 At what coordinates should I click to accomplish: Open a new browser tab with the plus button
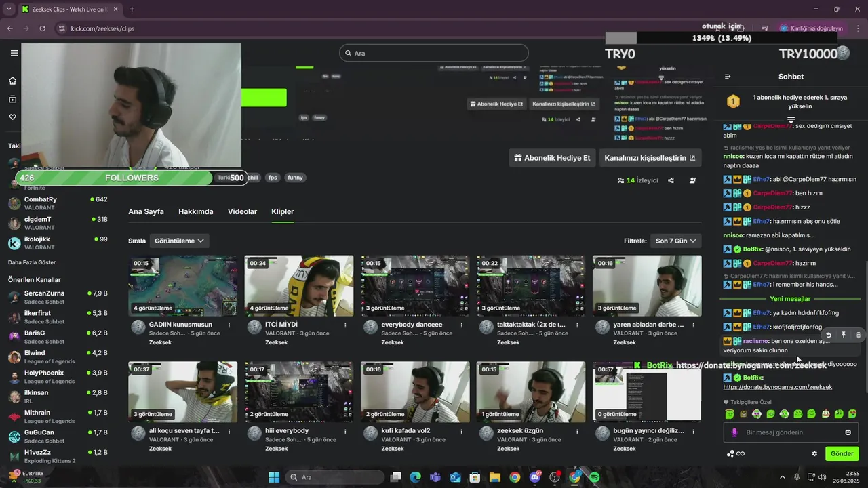tap(132, 9)
